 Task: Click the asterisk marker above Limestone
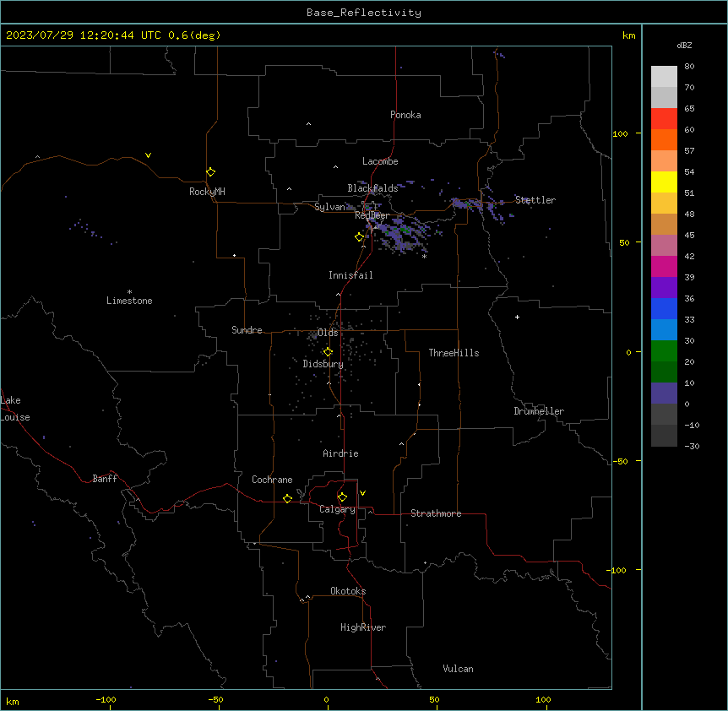tap(129, 292)
